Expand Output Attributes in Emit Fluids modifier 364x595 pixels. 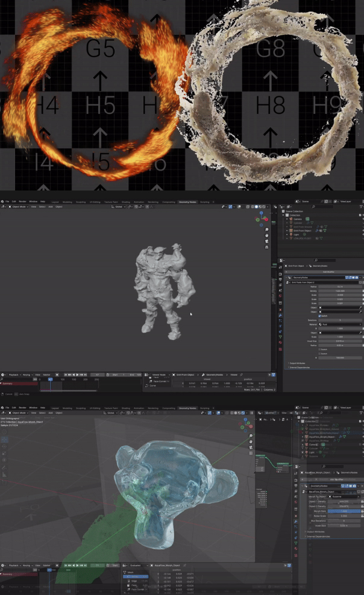click(298, 363)
